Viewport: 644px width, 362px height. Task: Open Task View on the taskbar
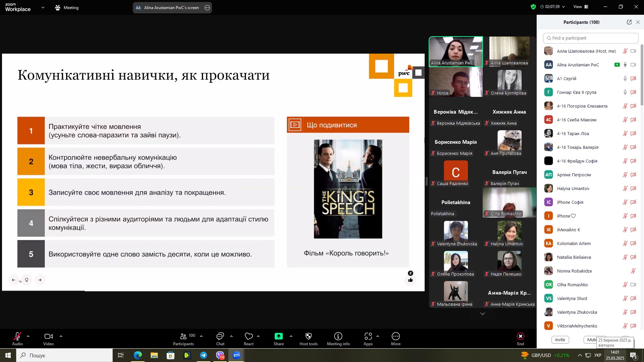121,355
